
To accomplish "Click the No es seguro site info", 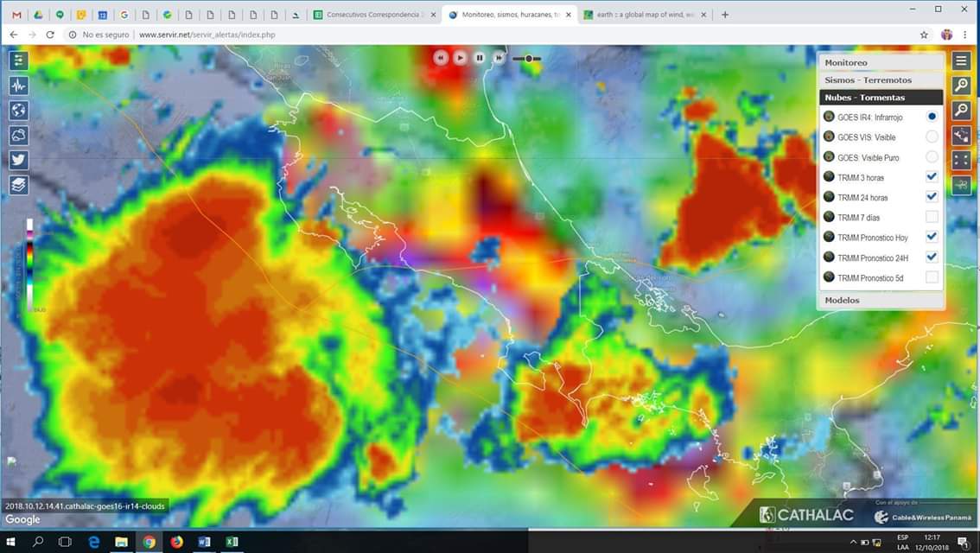I will coord(99,35).
